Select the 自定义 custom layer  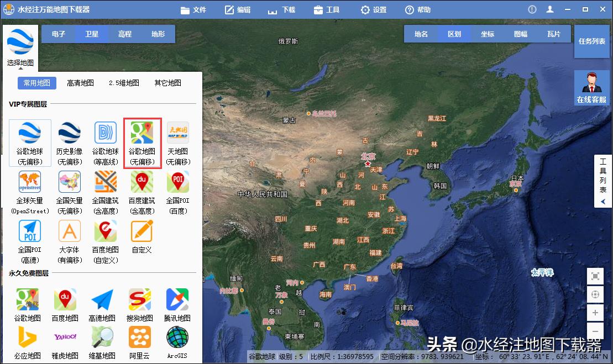(x=142, y=238)
